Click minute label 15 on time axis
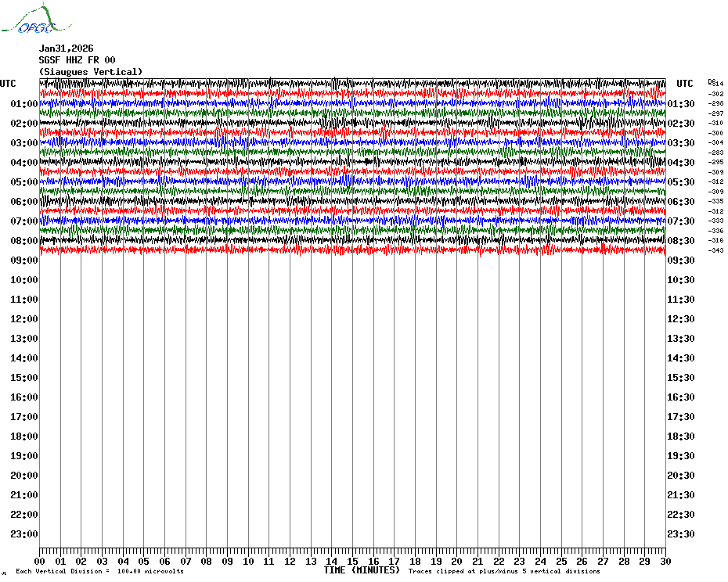The image size is (728, 582). [x=352, y=561]
